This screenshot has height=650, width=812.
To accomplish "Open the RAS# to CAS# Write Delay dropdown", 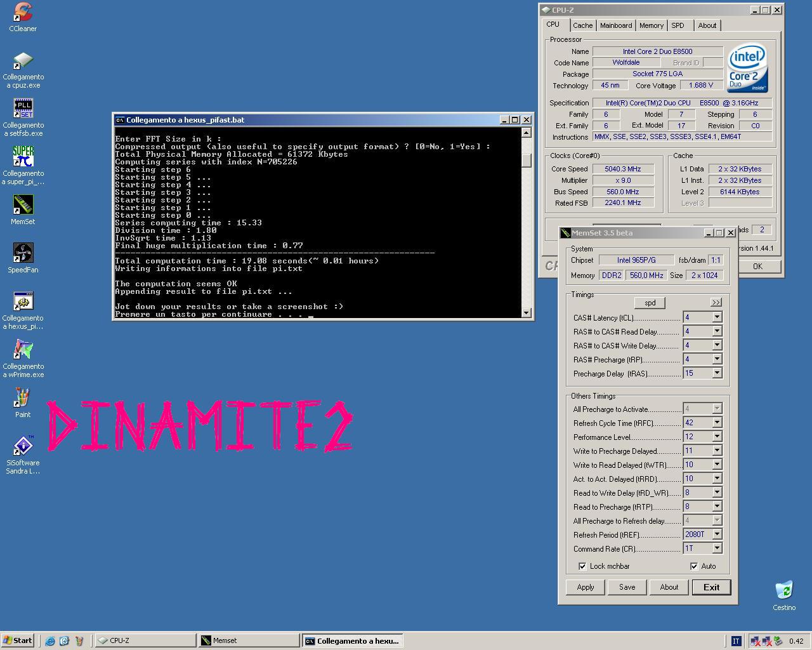I will [717, 345].
